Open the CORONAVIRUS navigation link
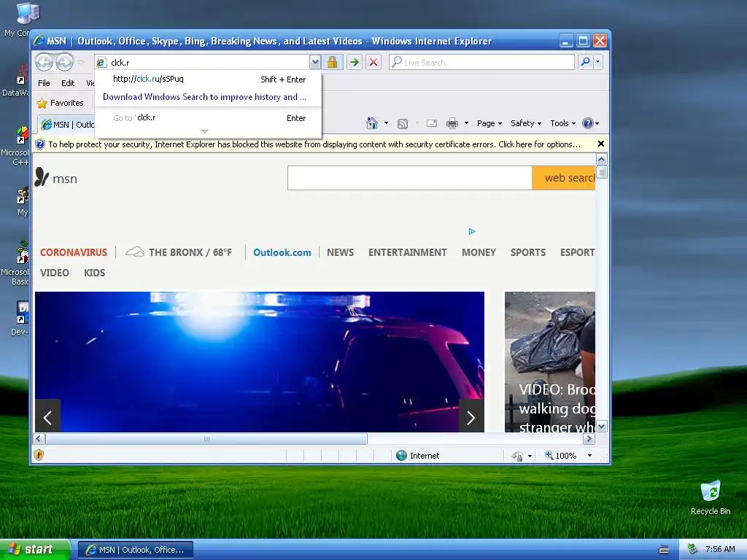This screenshot has height=560, width=747. (x=74, y=252)
